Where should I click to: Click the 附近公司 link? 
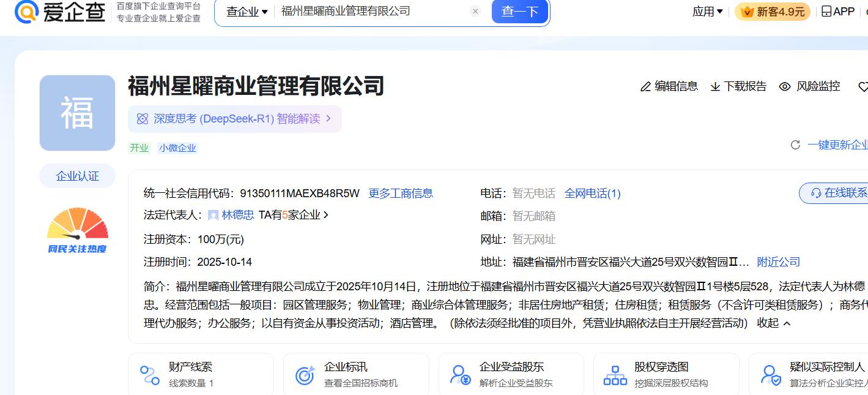tap(778, 262)
